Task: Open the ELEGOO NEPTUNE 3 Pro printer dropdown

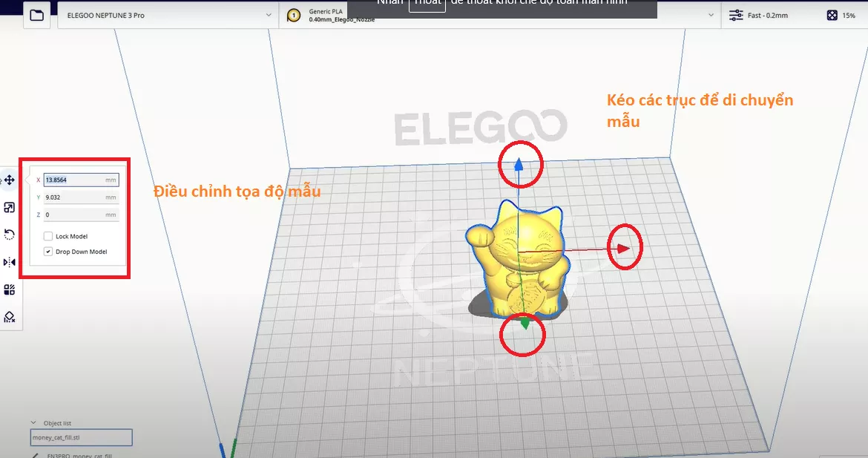Action: 167,14
